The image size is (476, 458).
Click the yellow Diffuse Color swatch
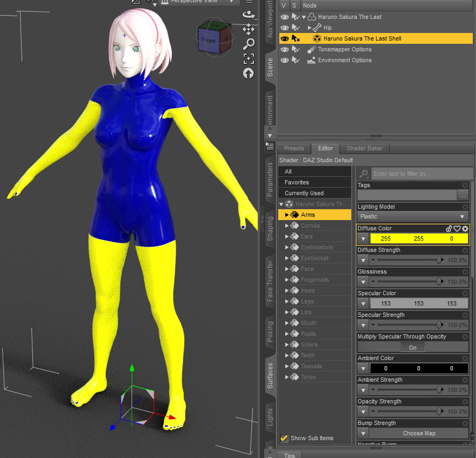[419, 238]
